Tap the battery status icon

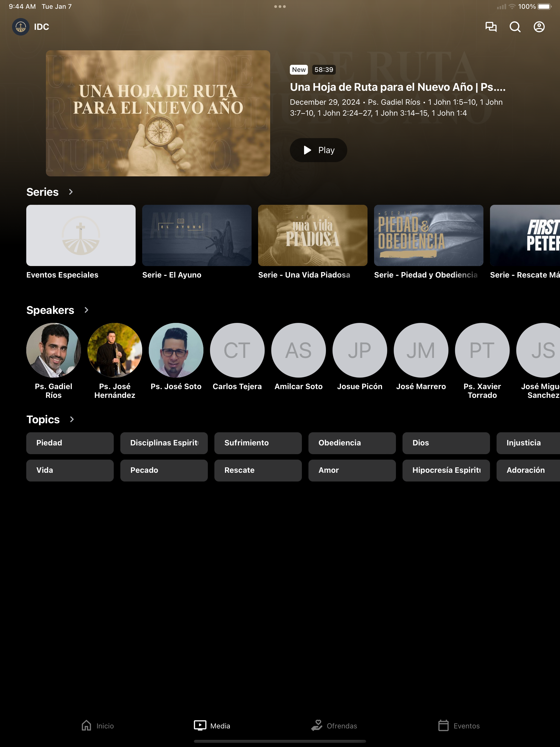(544, 6)
